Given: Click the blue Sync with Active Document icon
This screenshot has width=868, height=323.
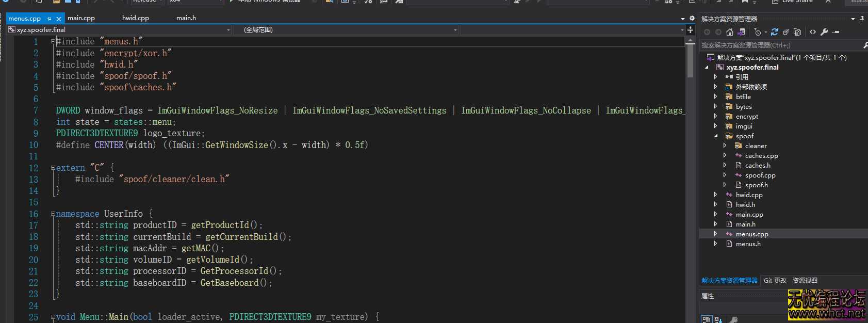Looking at the screenshot, I should 775,32.
